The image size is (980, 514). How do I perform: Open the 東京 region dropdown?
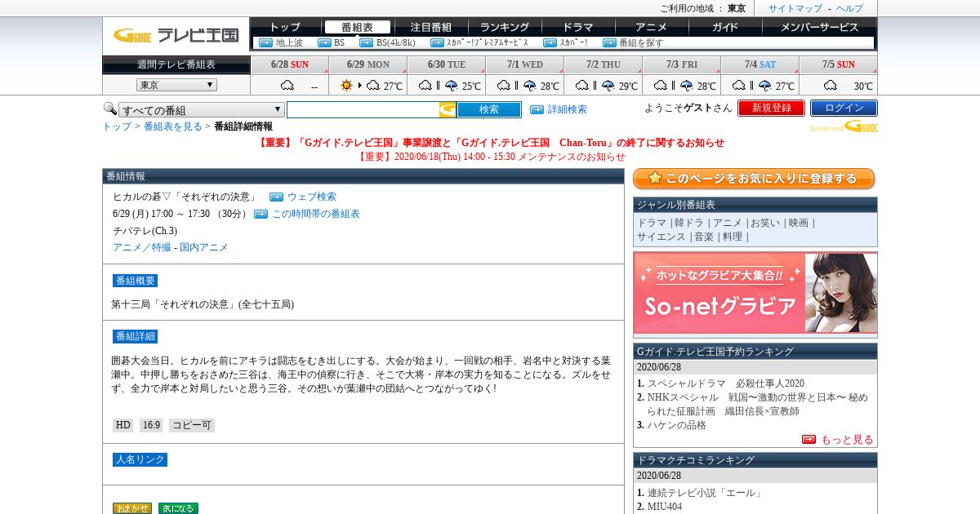[176, 85]
